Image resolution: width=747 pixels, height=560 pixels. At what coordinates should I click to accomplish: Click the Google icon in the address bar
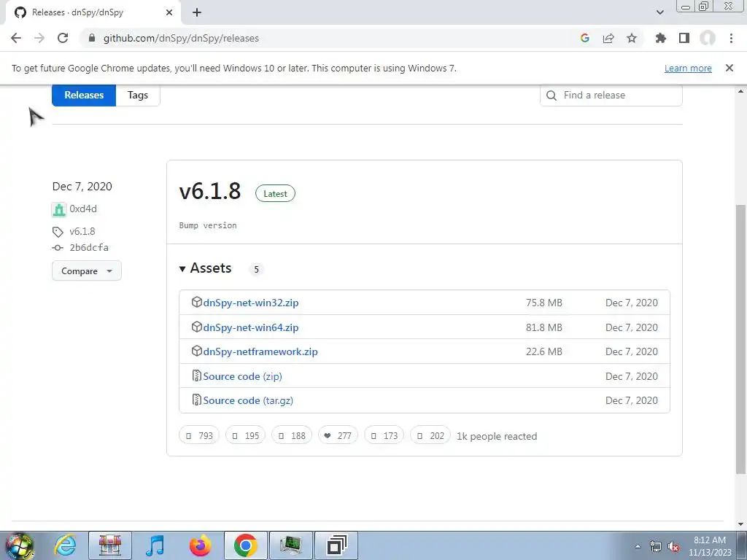[585, 38]
